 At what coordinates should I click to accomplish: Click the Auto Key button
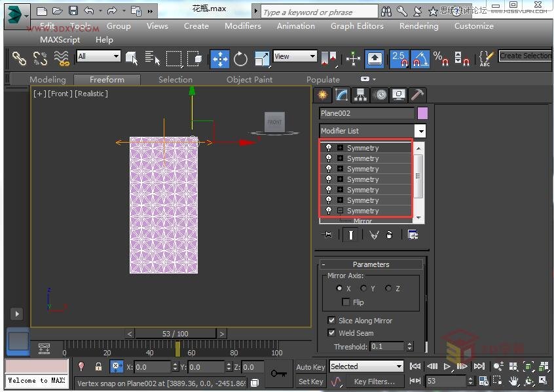coord(310,367)
